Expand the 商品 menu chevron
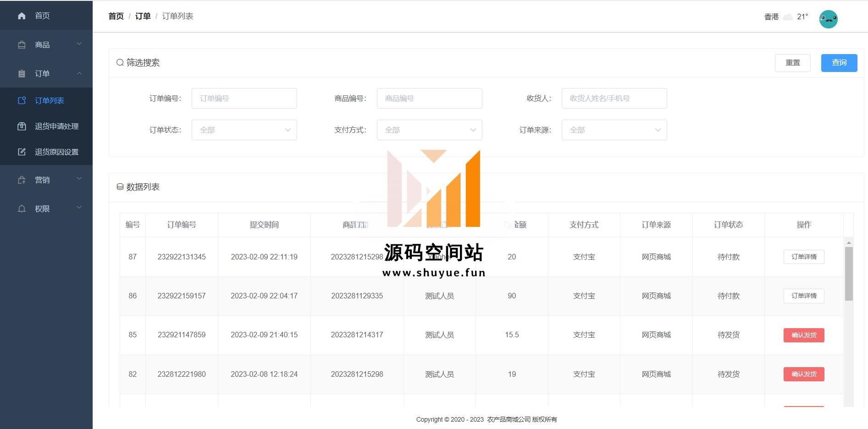Image resolution: width=868 pixels, height=429 pixels. click(x=79, y=44)
